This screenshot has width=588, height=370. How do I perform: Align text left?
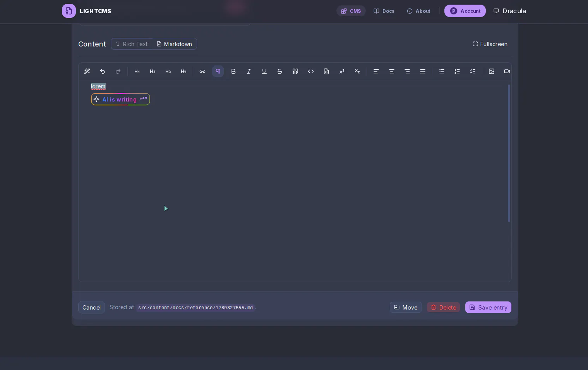click(x=376, y=71)
